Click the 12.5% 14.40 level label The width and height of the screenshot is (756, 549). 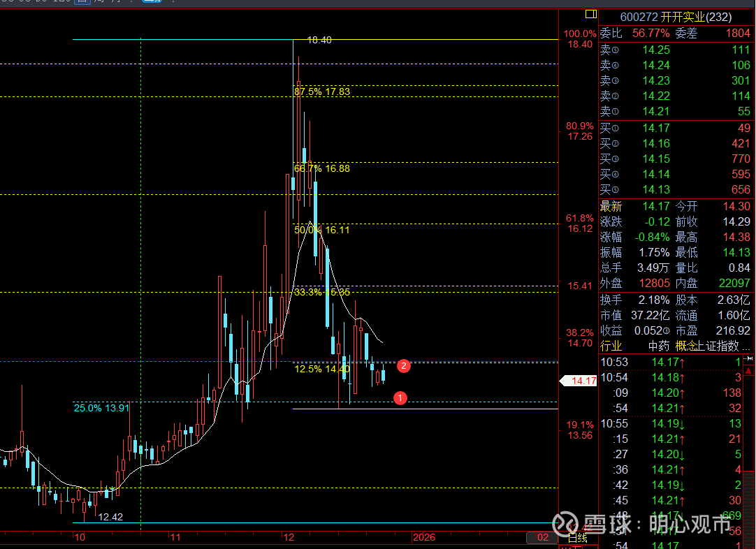(x=322, y=369)
